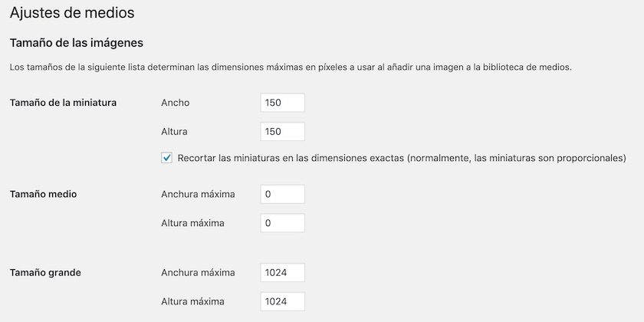Click the thumbnail Altura input field
This screenshot has width=644, height=322.
pos(282,132)
